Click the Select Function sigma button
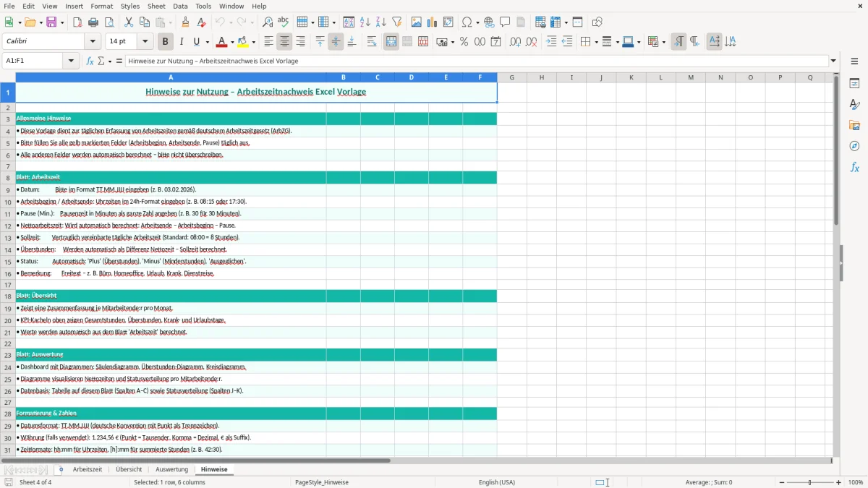868x488 pixels. [101, 61]
